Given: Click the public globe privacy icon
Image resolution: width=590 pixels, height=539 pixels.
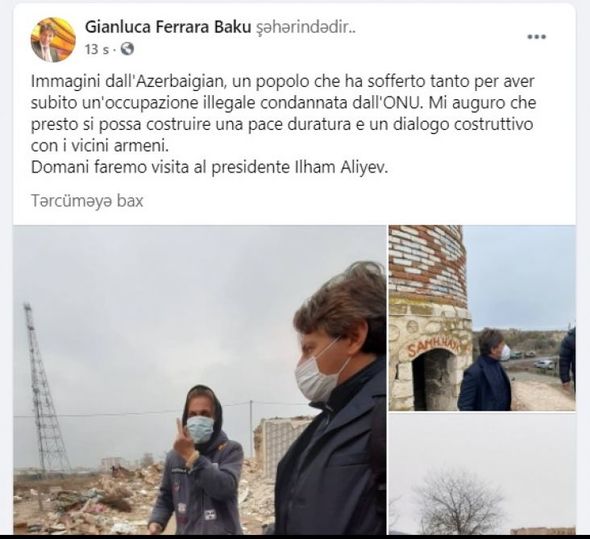Looking at the screenshot, I should pyautogui.click(x=127, y=49).
